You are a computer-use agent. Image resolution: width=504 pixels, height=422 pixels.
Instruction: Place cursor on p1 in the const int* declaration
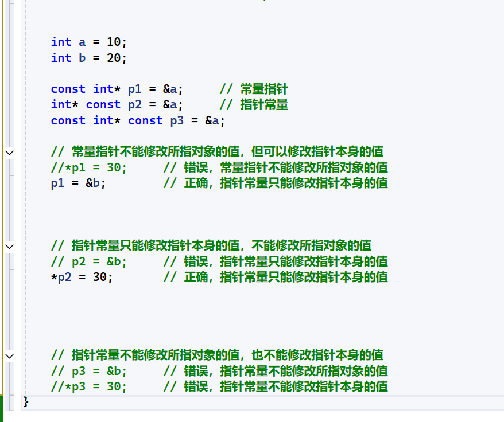[x=134, y=89]
